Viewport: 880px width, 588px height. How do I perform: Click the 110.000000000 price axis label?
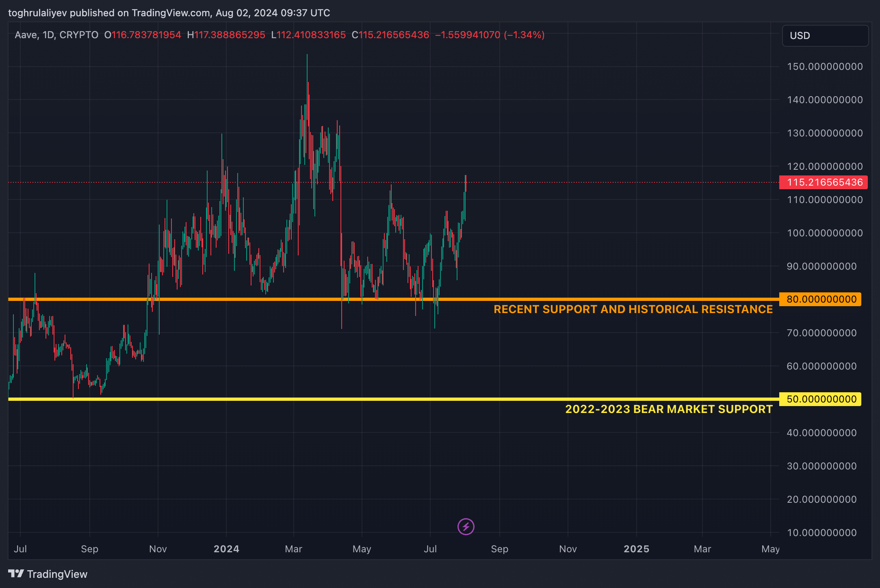coord(825,200)
